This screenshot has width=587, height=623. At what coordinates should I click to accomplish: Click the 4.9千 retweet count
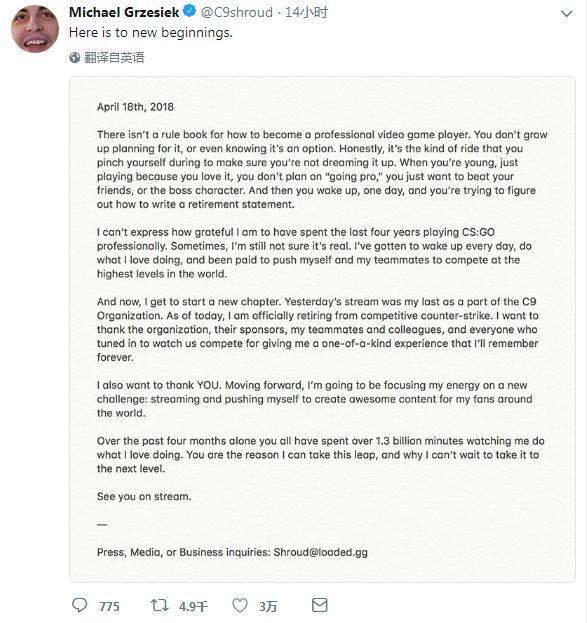tap(193, 606)
